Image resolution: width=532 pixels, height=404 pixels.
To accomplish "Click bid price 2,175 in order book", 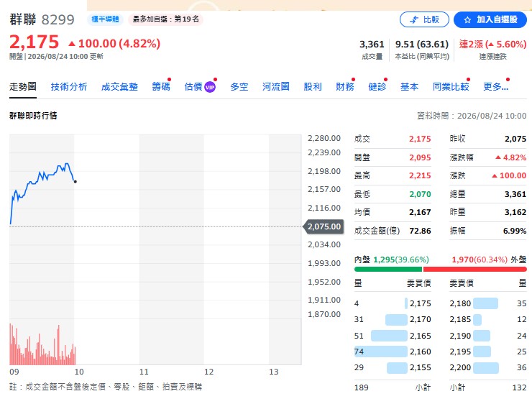I will coord(420,303).
